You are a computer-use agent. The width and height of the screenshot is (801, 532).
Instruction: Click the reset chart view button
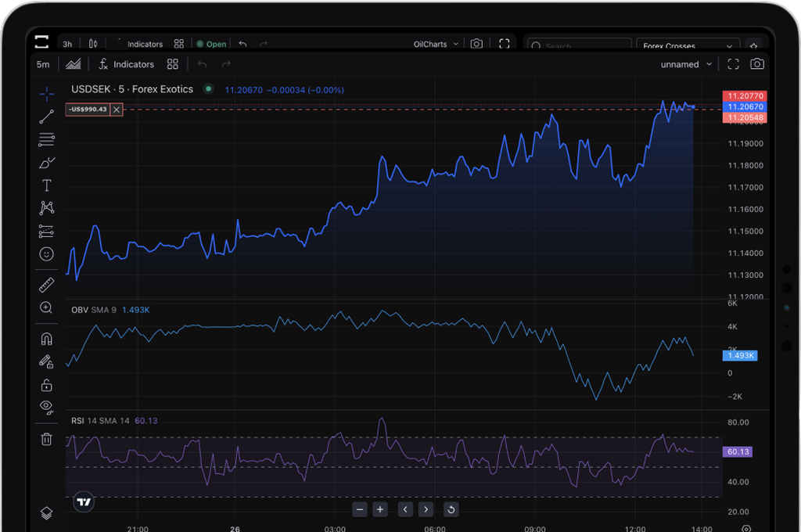point(451,509)
